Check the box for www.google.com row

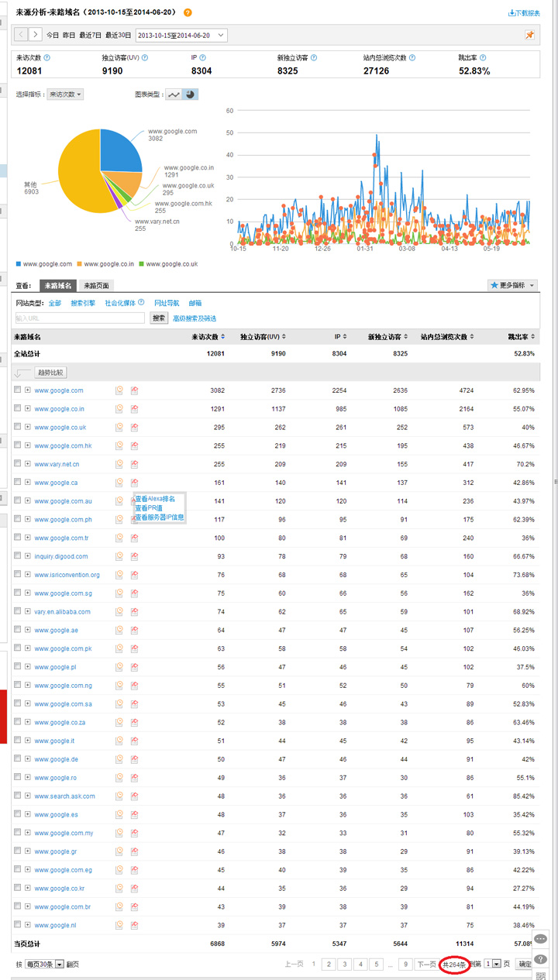click(18, 390)
